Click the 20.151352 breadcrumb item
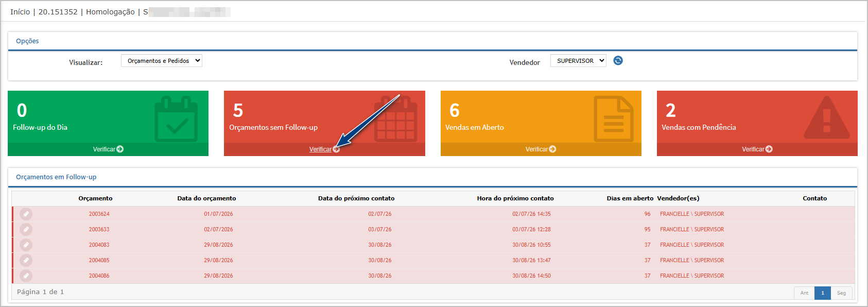This screenshot has width=868, height=307. coord(58,12)
